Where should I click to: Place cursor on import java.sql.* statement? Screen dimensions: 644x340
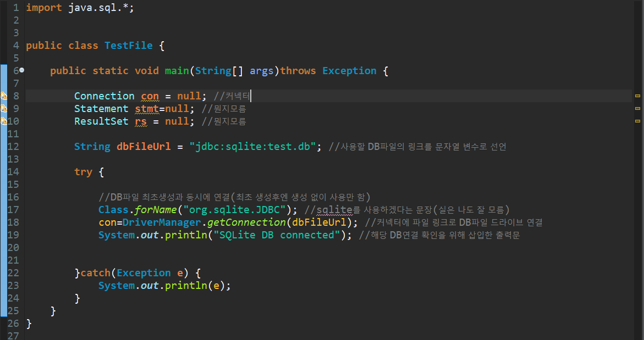click(80, 8)
